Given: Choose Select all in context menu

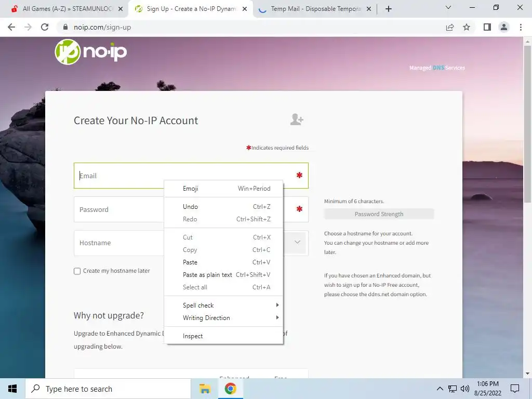Looking at the screenshot, I should [x=223, y=287].
